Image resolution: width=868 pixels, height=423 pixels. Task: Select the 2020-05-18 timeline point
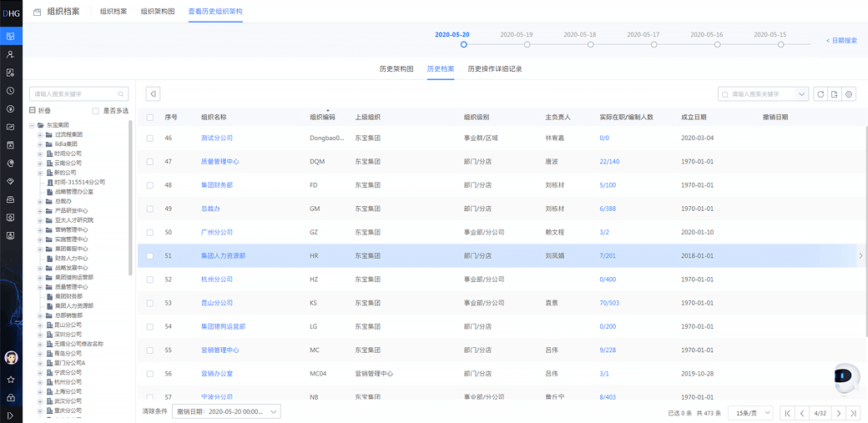(591, 44)
